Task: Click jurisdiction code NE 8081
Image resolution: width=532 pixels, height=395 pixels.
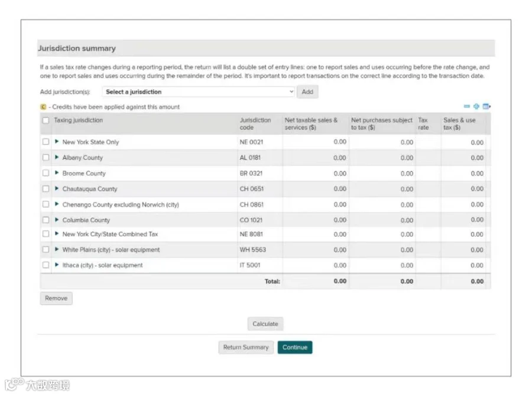Action: (251, 234)
